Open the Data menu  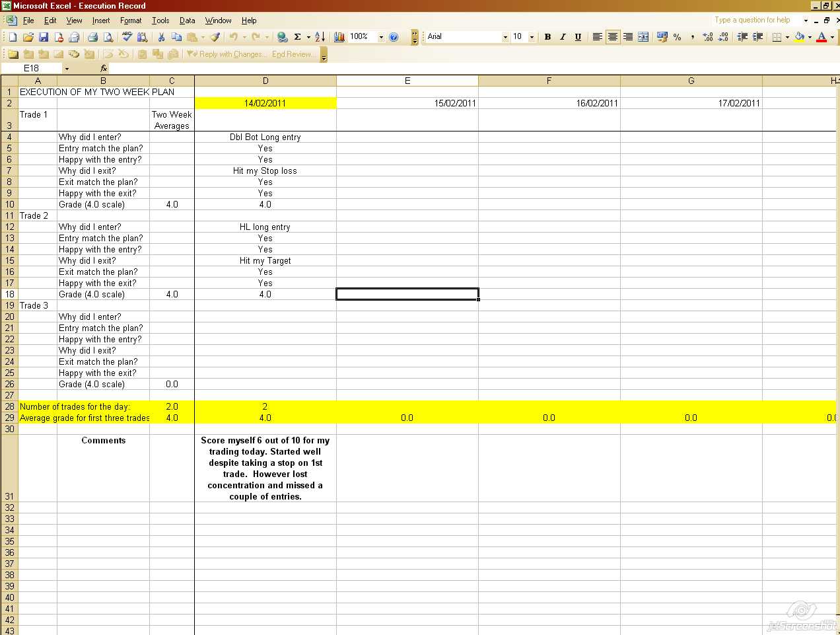tap(188, 20)
